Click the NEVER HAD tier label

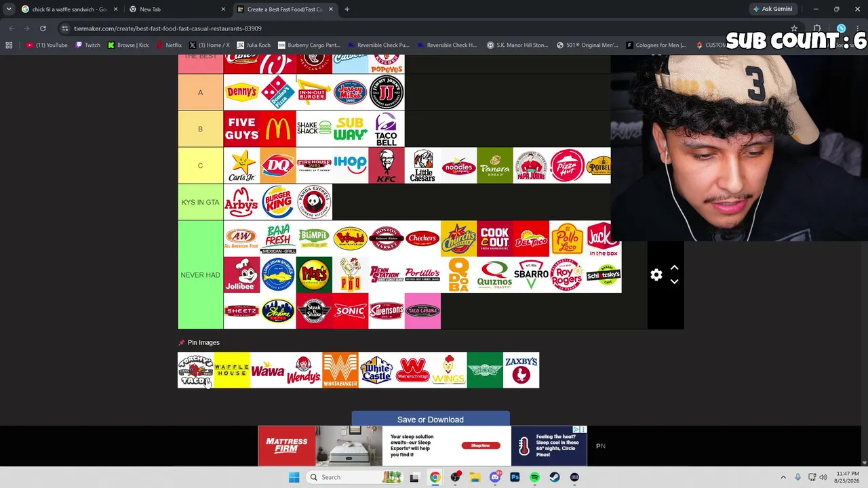pos(200,274)
